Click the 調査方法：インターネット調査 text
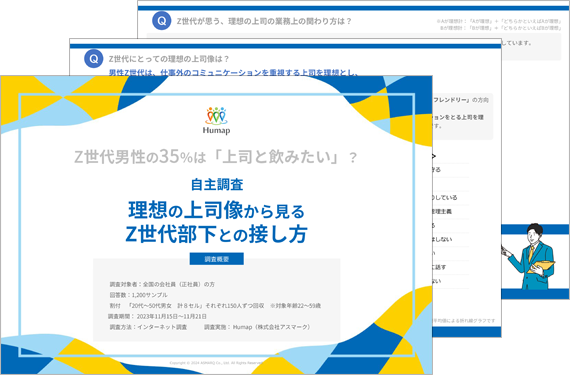 (x=148, y=327)
